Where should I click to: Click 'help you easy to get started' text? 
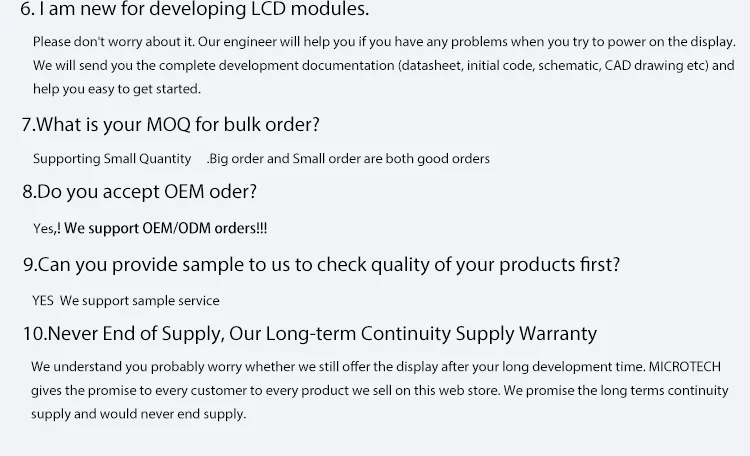click(x=116, y=89)
